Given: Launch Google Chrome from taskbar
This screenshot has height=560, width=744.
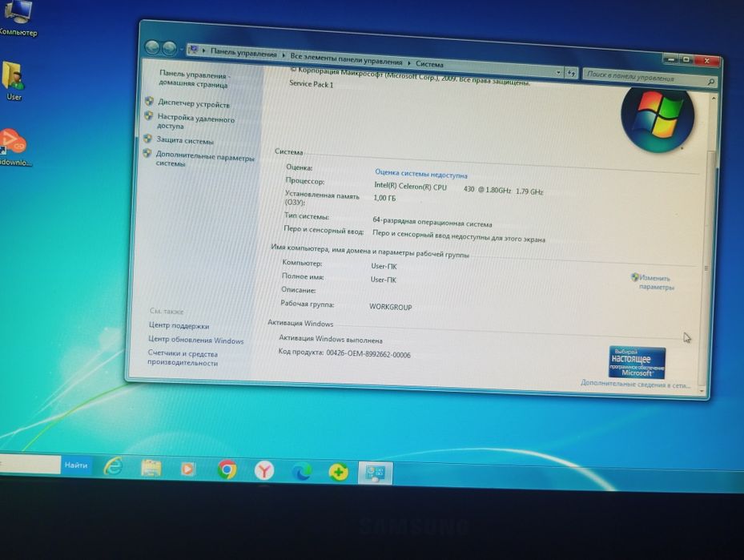Looking at the screenshot, I should (227, 469).
